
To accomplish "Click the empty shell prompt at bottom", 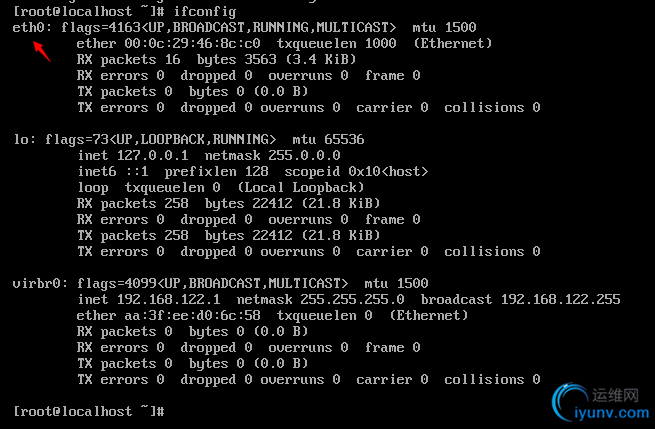I will pos(89,411).
